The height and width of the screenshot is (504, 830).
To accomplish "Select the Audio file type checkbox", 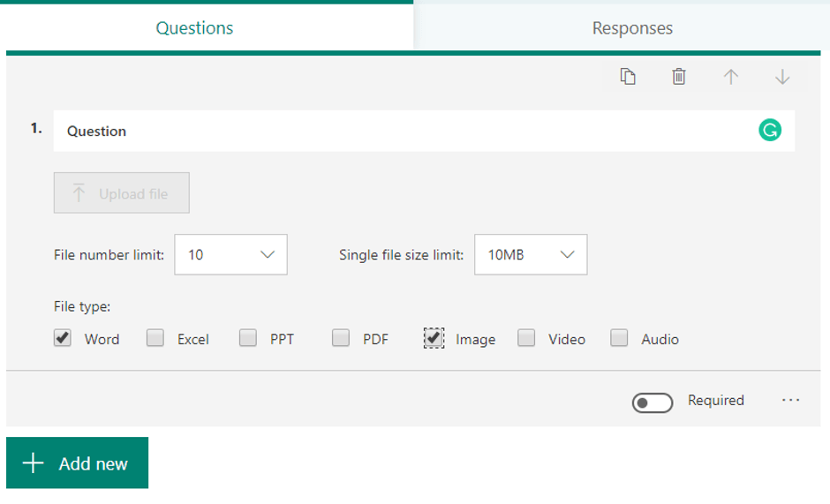I will coord(619,338).
